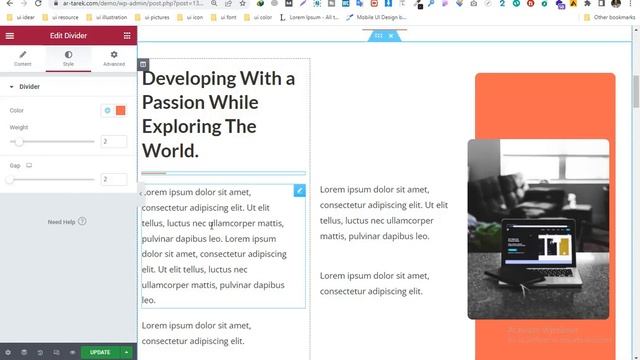This screenshot has height=360, width=640.
Task: Toggle browser side panel icon
Action: [601, 3]
